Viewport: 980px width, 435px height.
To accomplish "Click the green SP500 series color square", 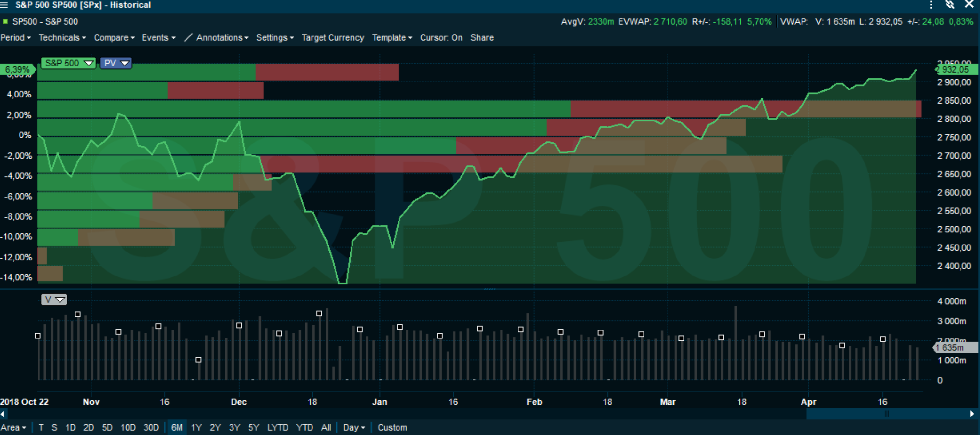I will point(5,21).
